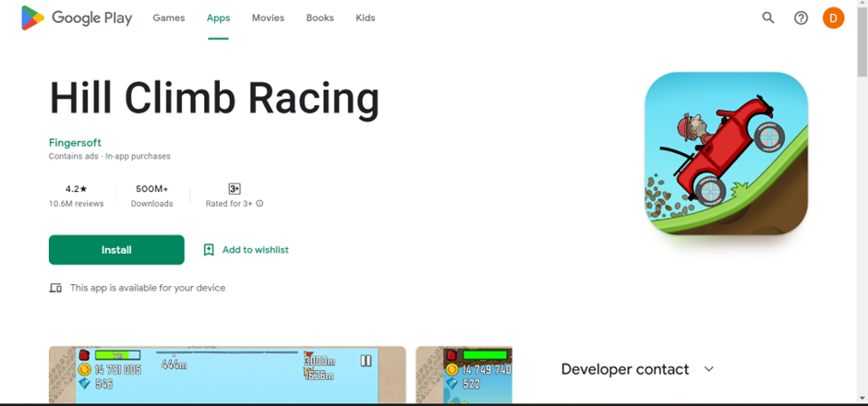Click This app is available for your device
This screenshot has width=868, height=406.
148,288
